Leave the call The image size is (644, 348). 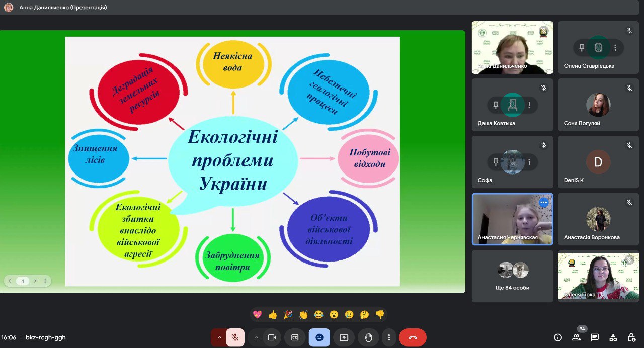[413, 337]
